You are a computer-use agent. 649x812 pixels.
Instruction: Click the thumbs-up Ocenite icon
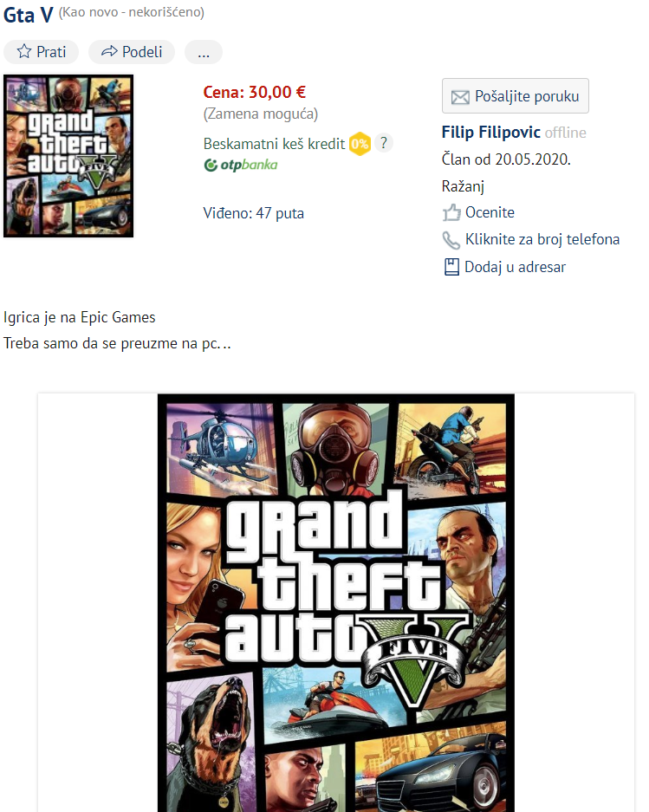pyautogui.click(x=451, y=212)
